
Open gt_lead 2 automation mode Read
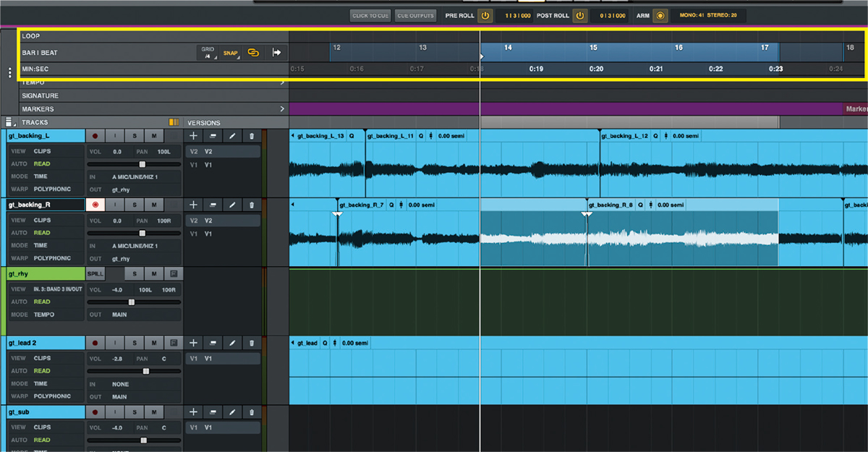pyautogui.click(x=42, y=370)
